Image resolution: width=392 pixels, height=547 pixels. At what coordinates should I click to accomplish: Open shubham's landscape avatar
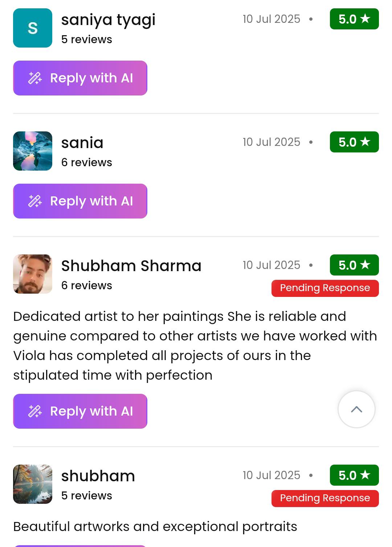[x=33, y=484]
